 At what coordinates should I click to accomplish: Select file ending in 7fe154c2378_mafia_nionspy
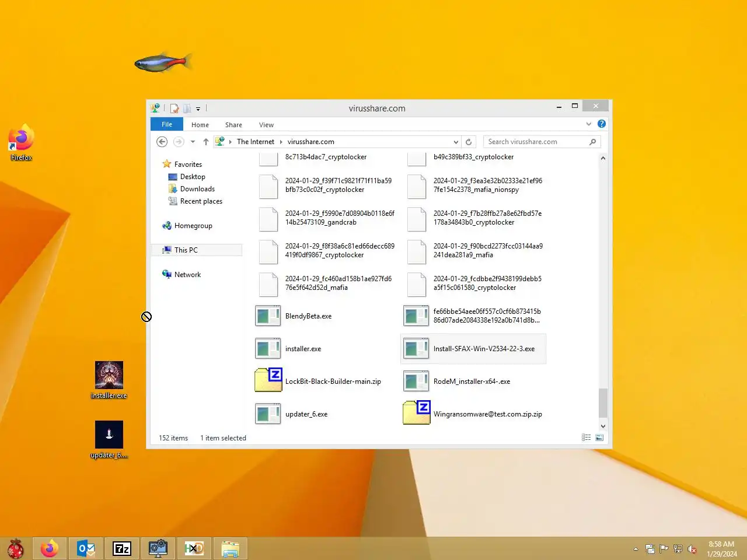[x=473, y=185]
